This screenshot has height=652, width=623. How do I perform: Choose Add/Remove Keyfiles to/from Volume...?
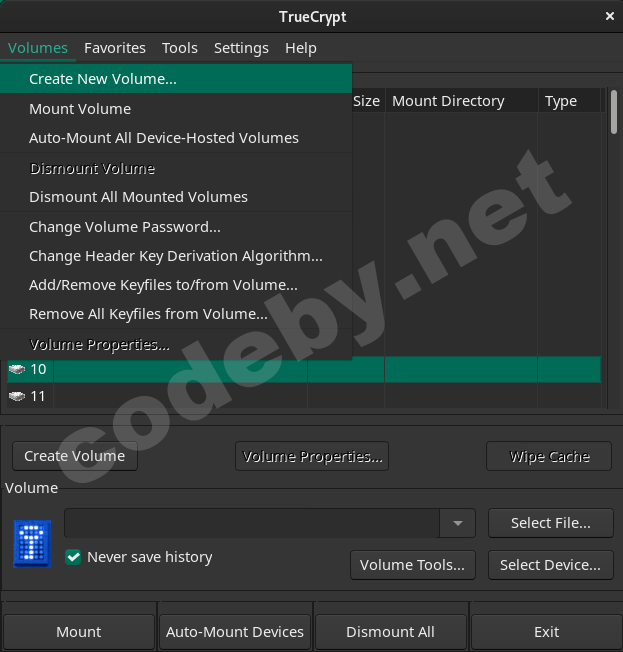pos(176,285)
